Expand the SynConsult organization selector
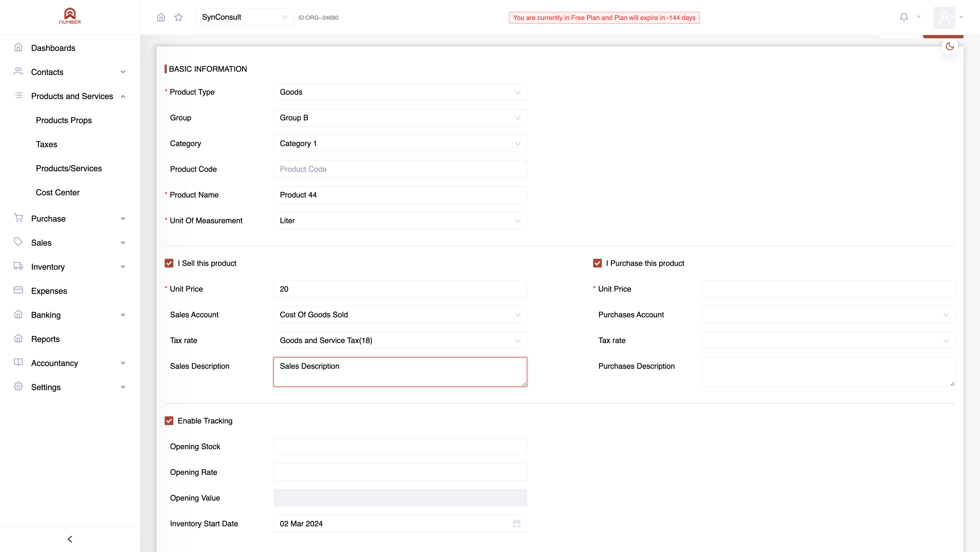This screenshot has height=552, width=980. click(x=244, y=17)
